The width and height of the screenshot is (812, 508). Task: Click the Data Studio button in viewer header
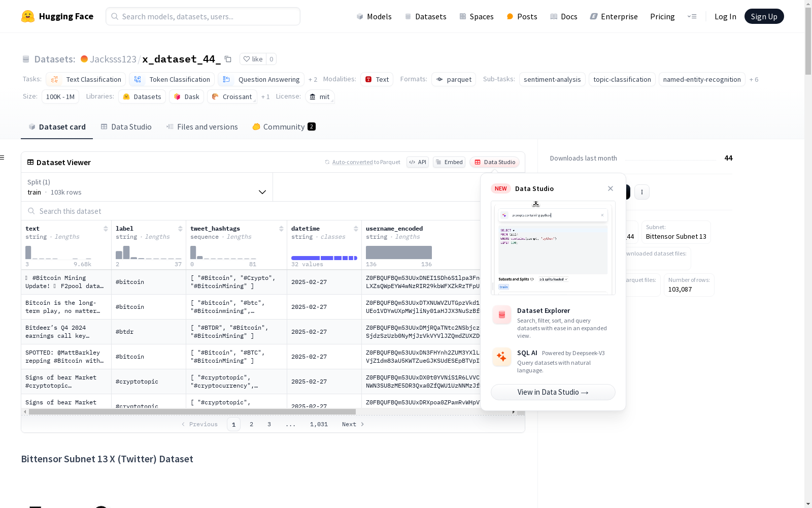[x=495, y=162]
